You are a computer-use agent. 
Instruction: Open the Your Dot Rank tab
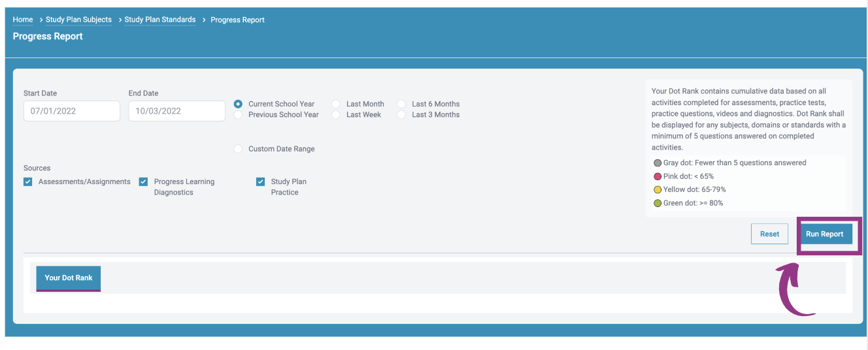[69, 278]
